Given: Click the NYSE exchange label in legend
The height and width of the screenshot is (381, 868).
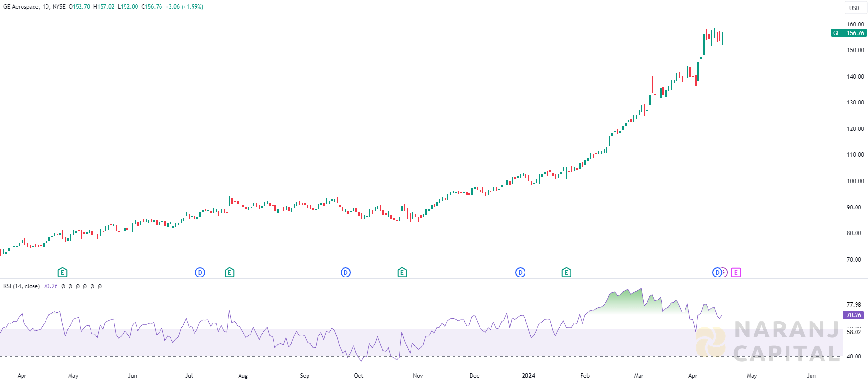Looking at the screenshot, I should [x=59, y=7].
